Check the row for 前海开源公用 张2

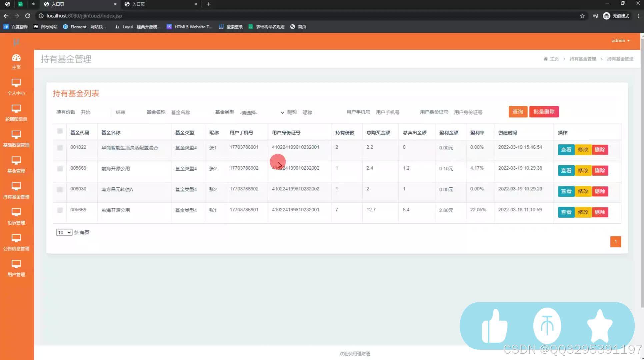pos(60,169)
